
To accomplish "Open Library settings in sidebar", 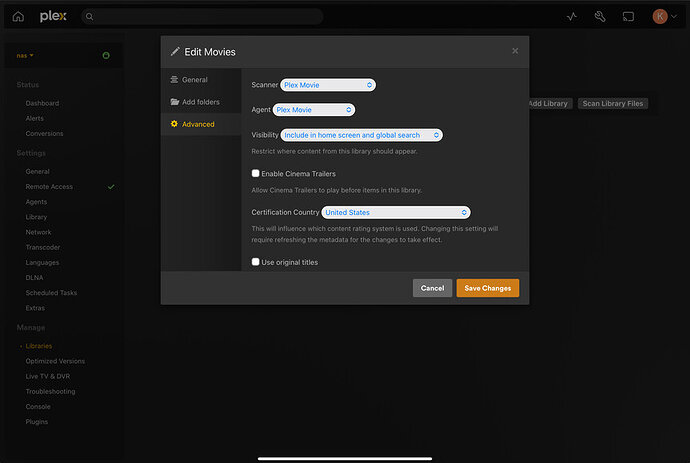I will click(x=36, y=217).
